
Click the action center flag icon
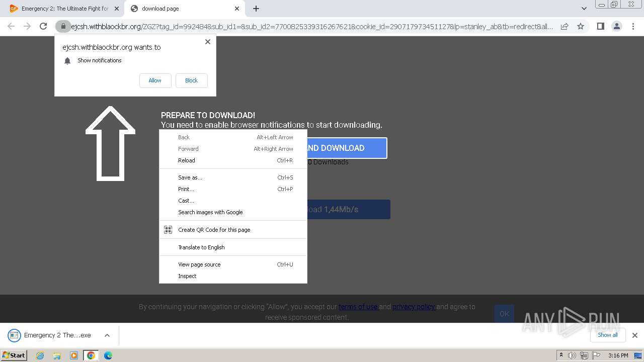pyautogui.click(x=596, y=355)
